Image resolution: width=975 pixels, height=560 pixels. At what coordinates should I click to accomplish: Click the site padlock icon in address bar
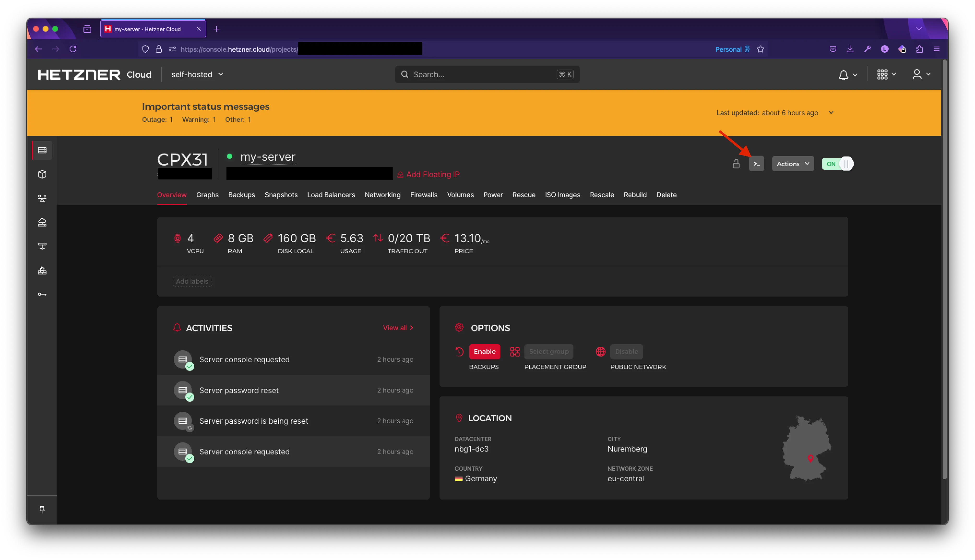(x=158, y=49)
